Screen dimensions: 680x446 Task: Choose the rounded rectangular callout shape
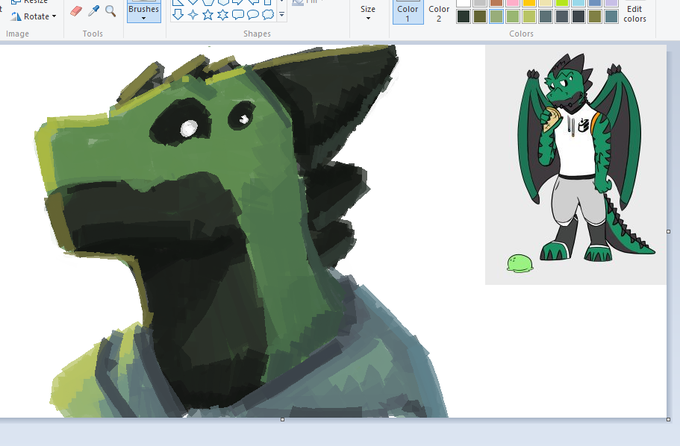point(238,14)
